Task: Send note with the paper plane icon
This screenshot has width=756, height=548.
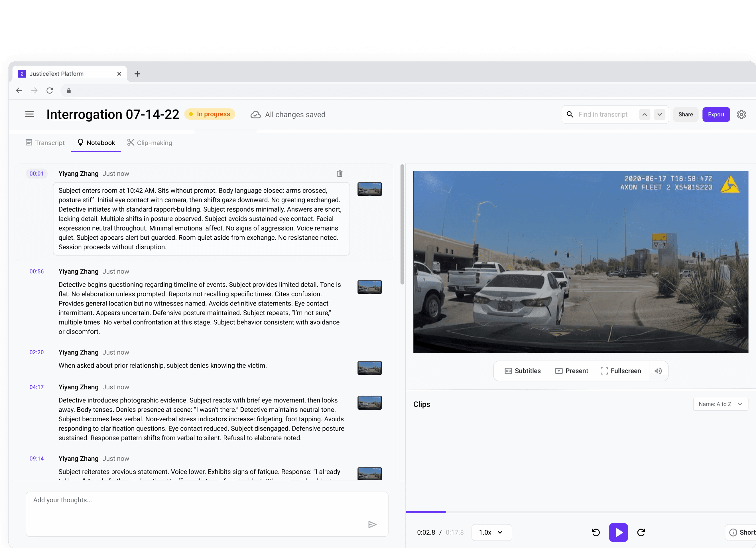Action: pos(372,524)
